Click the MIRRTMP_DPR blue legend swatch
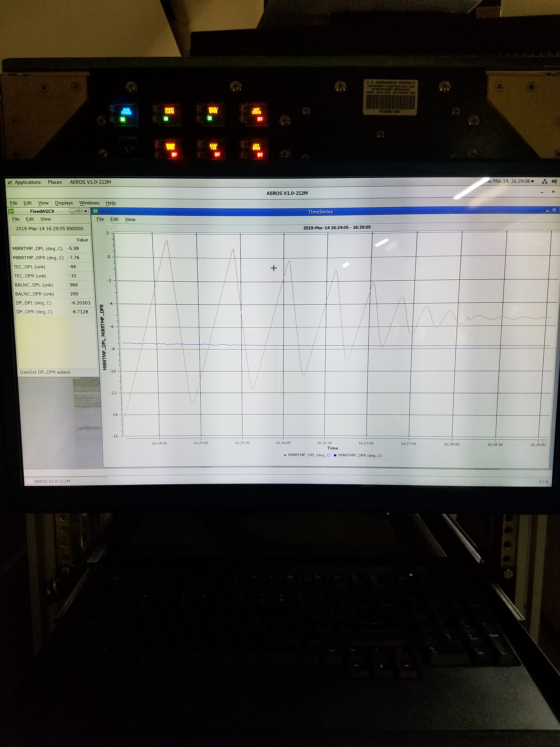This screenshot has height=747, width=560. (335, 456)
